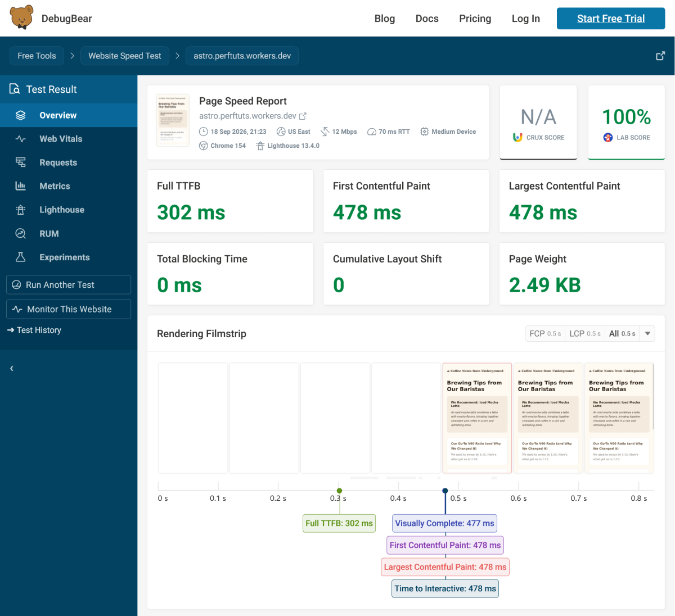Open the filmstrip options dropdown arrow
The image size is (675, 616).
tap(648, 333)
